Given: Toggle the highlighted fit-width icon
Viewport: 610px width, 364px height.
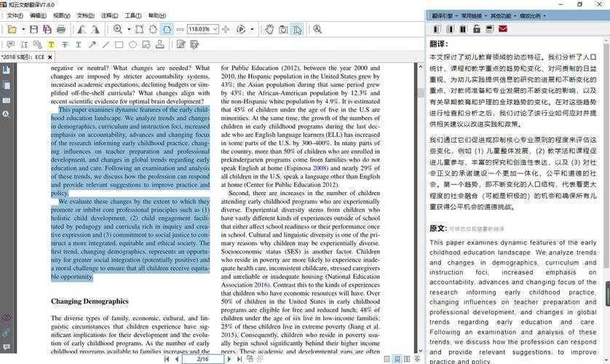Looking at the screenshot, I should 167,30.
